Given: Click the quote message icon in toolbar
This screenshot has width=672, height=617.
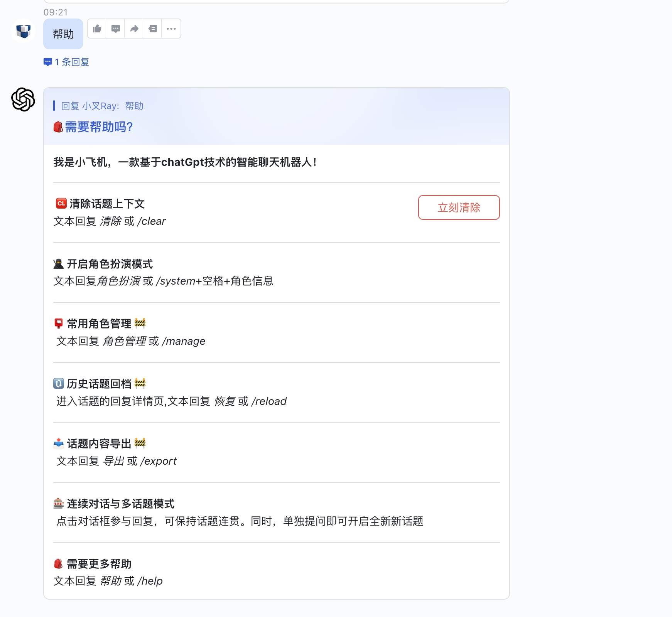Looking at the screenshot, I should (153, 29).
